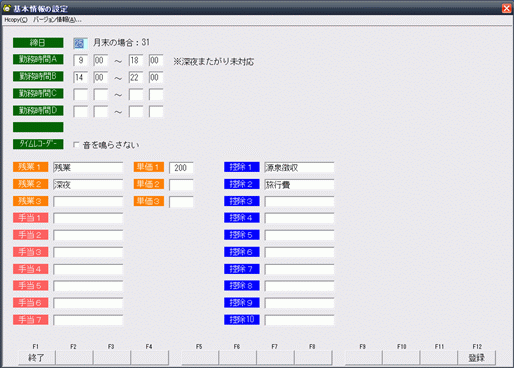Click 勤務時間C start hour field
The width and height of the screenshot is (514, 368).
pyautogui.click(x=80, y=94)
